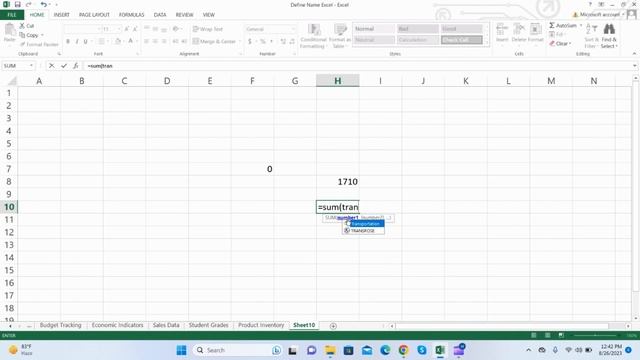Confirm entry with formula bar checkmark
This screenshot has width=640, height=360.
64,66
